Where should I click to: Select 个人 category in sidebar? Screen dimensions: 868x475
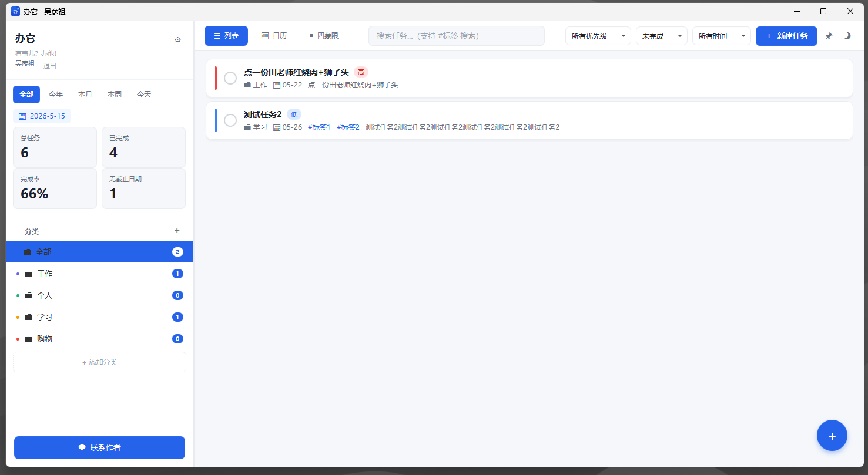(99, 295)
